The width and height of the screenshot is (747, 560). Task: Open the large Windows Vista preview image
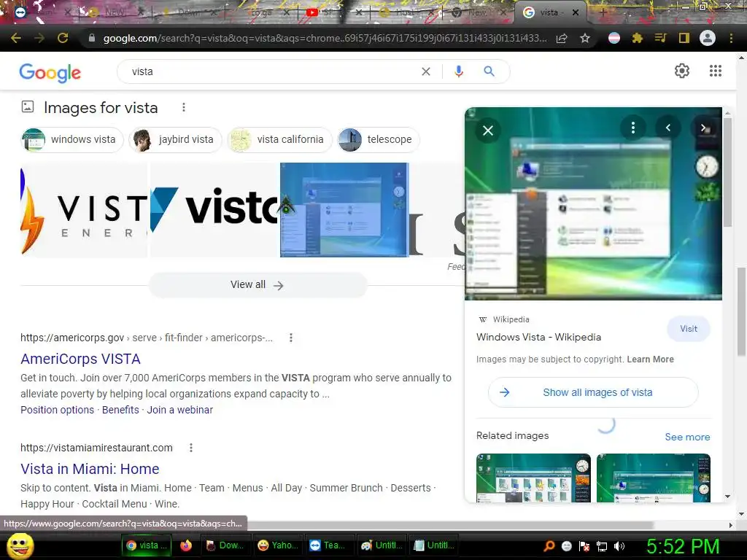pyautogui.click(x=593, y=204)
